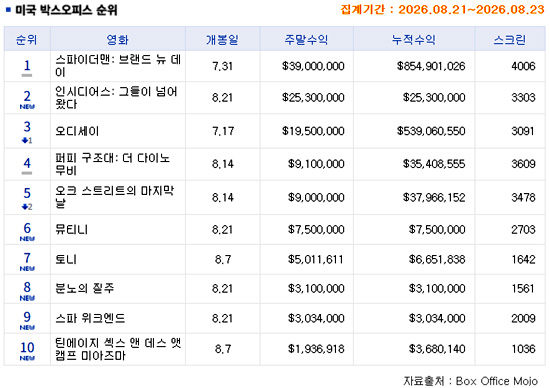Click the screen count 2703
The height and width of the screenshot is (388, 550).
click(523, 229)
